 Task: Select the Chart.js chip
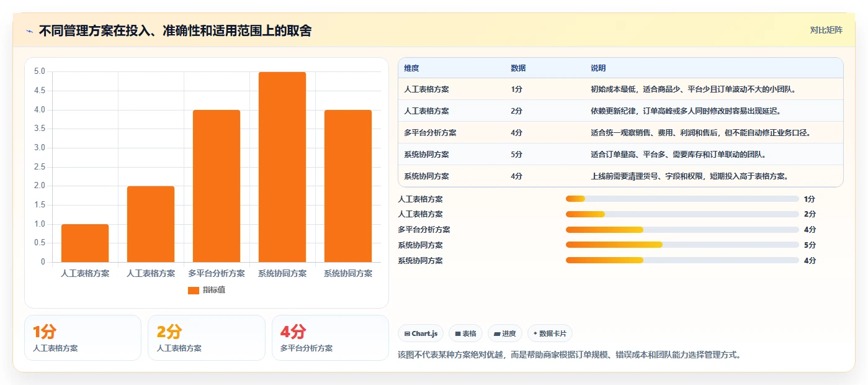(421, 333)
